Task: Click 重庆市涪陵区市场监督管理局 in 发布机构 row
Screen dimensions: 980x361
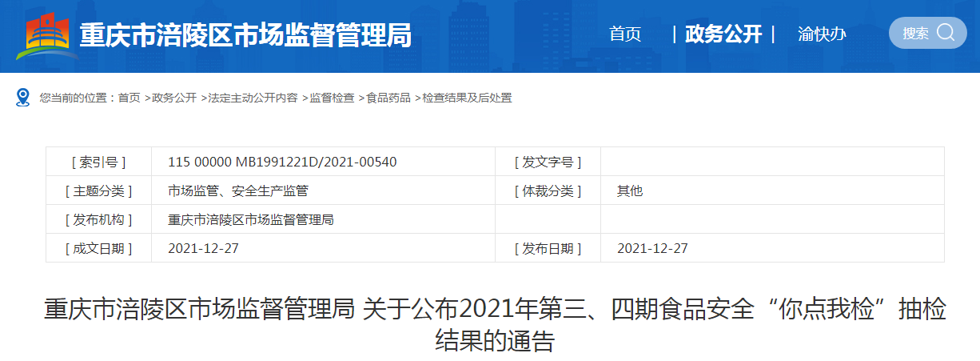Action: pos(251,219)
